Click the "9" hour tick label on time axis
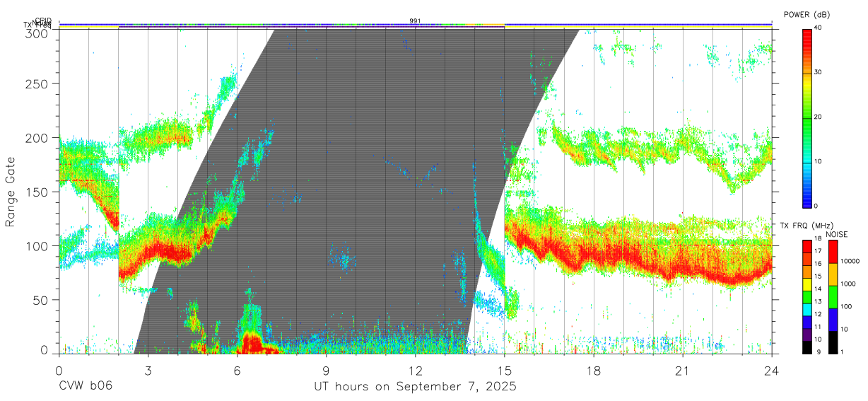Image resolution: width=868 pixels, height=401 pixels. [326, 370]
